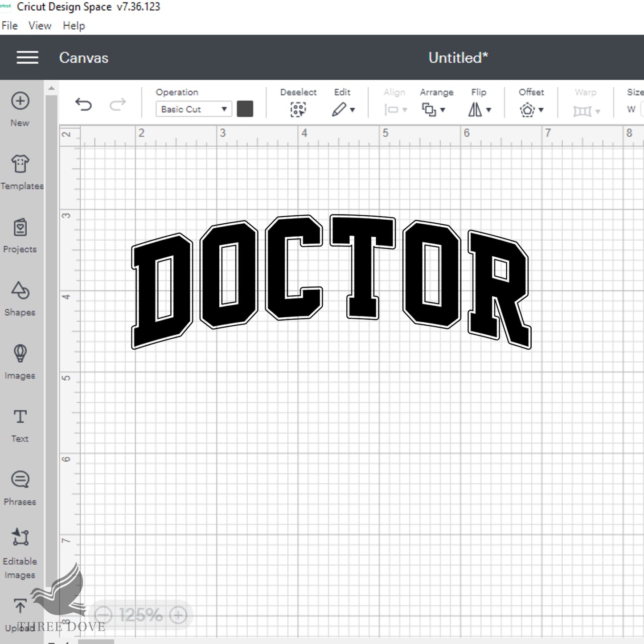Zoom in with the plus button

[x=178, y=615]
